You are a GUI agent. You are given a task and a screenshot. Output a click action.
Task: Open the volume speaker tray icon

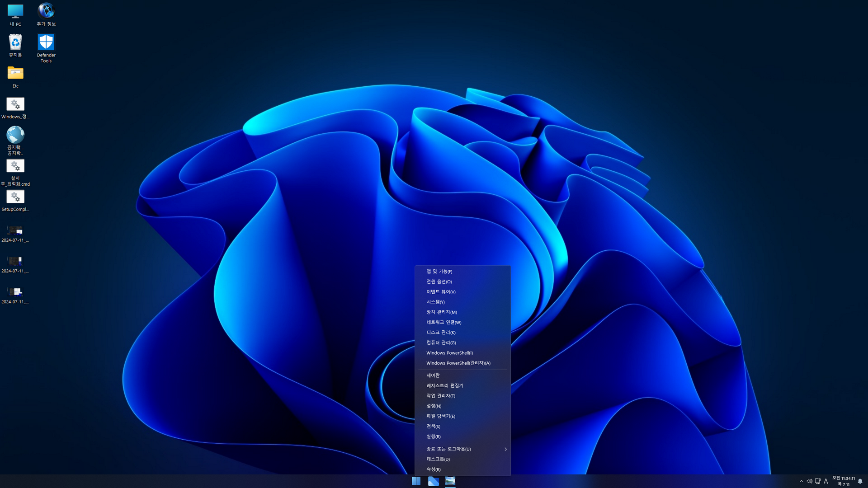click(809, 481)
